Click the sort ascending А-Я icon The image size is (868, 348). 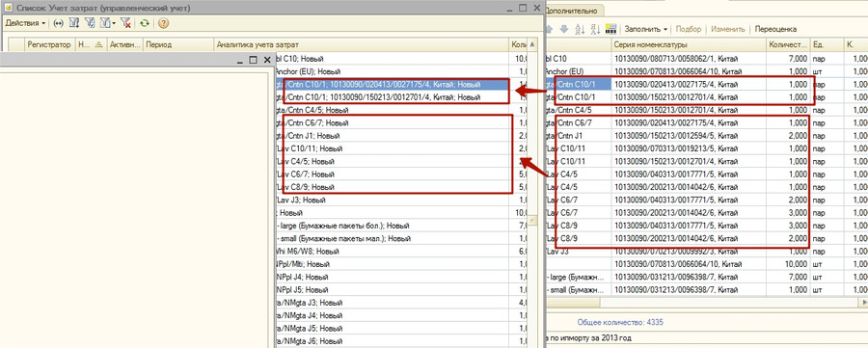[581, 29]
